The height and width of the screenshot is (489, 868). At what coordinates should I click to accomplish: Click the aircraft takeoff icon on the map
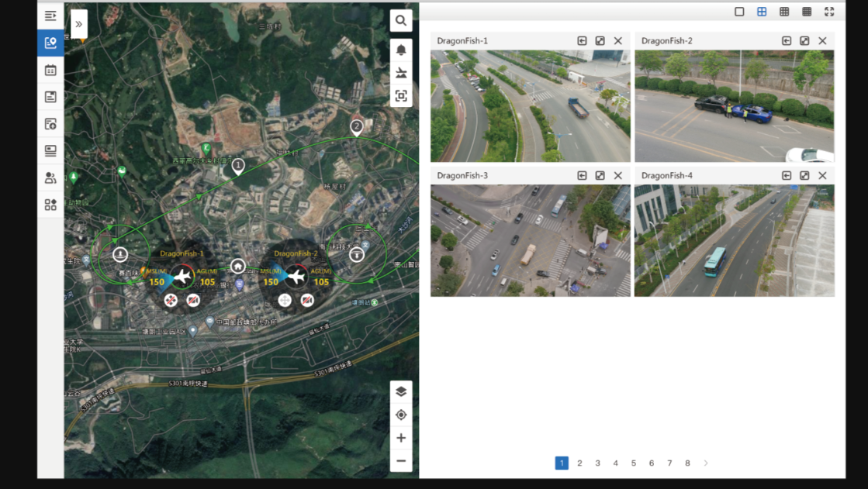[x=400, y=73]
